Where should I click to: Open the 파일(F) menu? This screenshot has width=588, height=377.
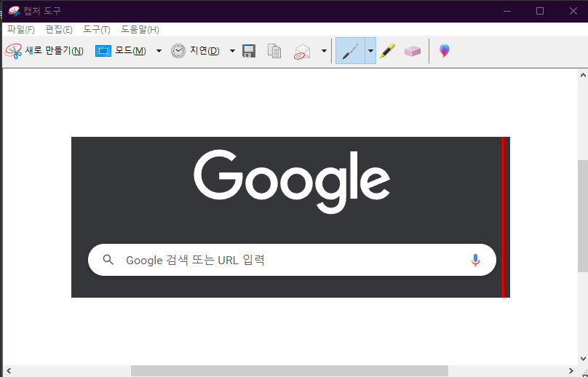pos(21,29)
